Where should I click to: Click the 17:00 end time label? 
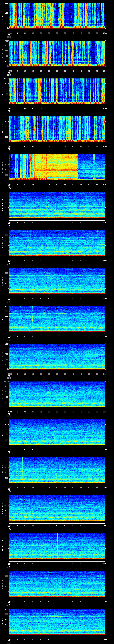[x=105, y=109]
